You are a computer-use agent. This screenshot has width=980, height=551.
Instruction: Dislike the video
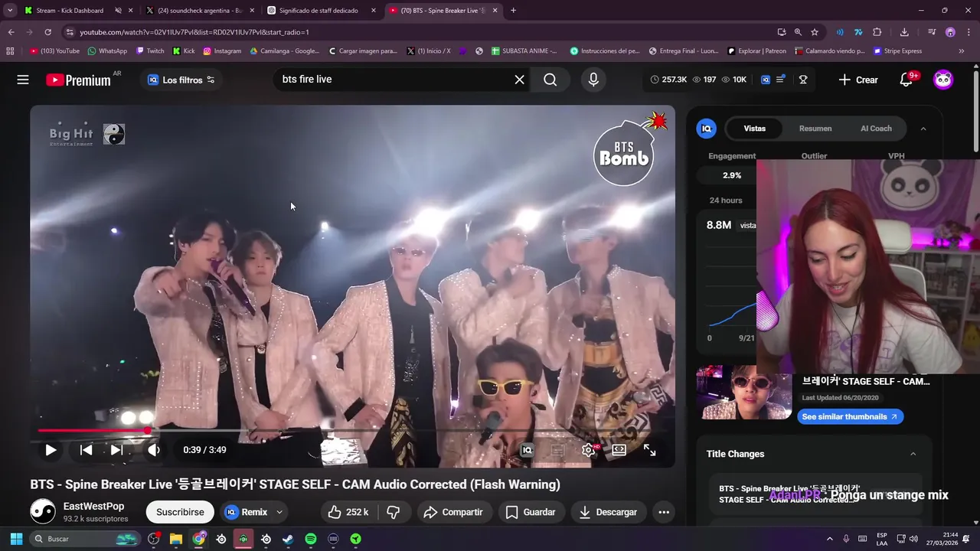coord(393,512)
